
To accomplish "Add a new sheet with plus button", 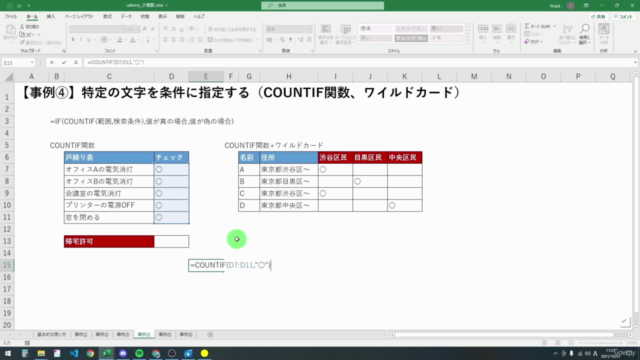I will (210, 335).
